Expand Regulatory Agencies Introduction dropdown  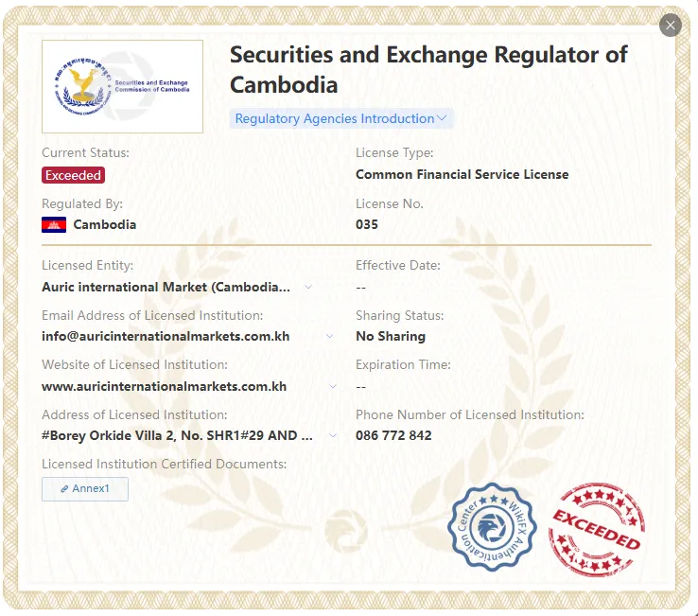tap(341, 118)
